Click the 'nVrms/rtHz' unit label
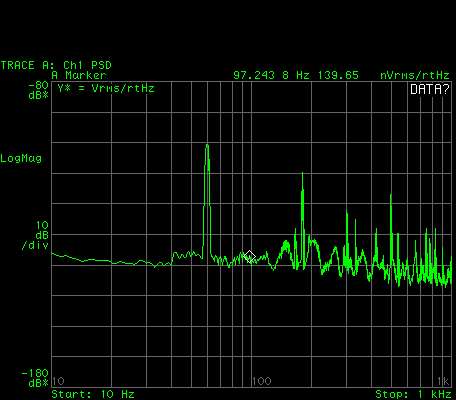The width and height of the screenshot is (456, 400). tap(415, 75)
